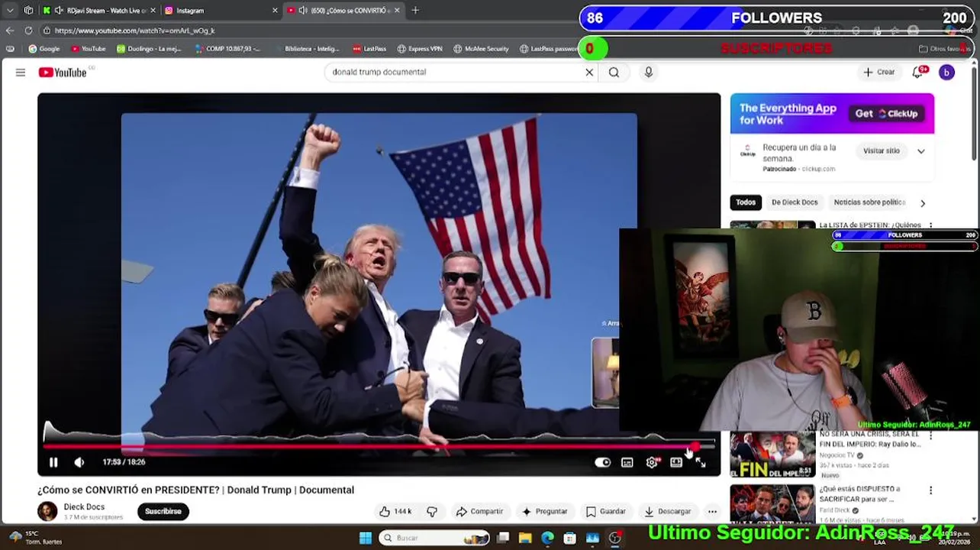Open options for the Ray Dalio video
Viewport: 980px width, 550px height.
930,436
